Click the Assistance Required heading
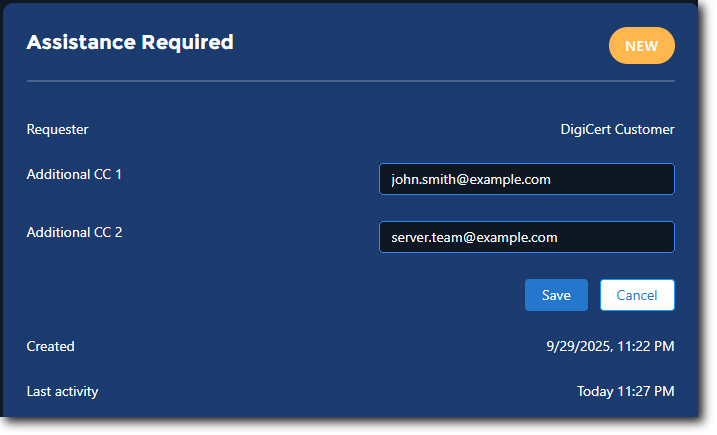 click(x=130, y=42)
